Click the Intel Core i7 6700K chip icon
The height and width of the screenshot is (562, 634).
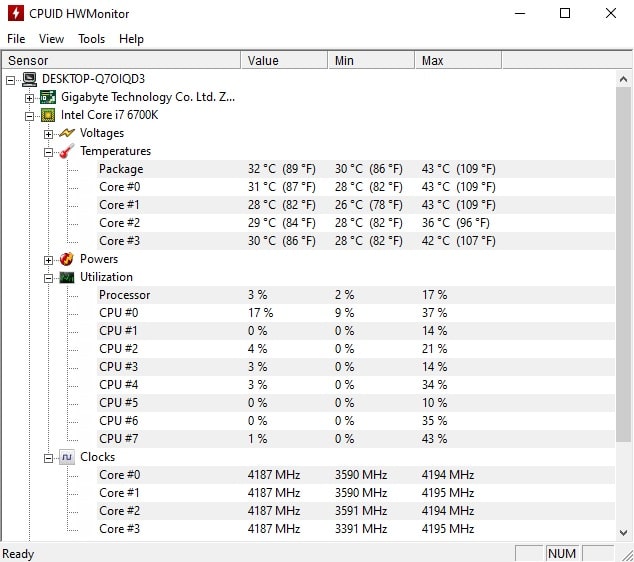click(48, 115)
